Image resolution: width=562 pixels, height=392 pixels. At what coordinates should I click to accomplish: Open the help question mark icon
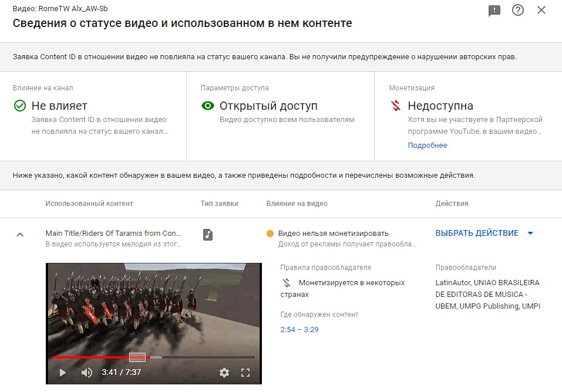(x=517, y=10)
